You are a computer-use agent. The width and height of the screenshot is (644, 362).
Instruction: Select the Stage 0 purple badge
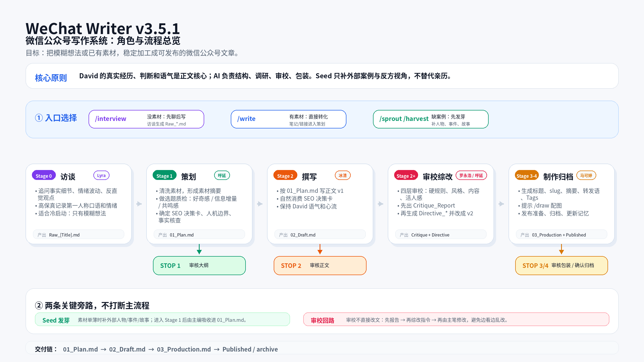tap(44, 176)
